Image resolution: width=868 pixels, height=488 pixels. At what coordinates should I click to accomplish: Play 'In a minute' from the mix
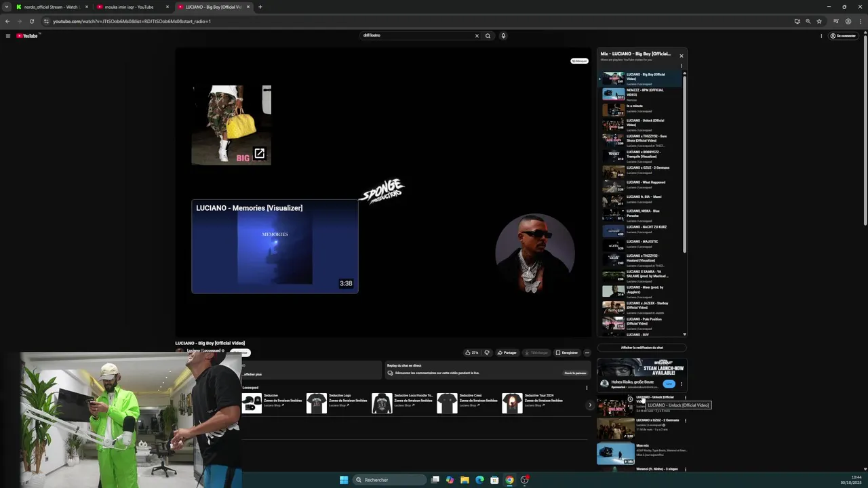click(x=641, y=109)
